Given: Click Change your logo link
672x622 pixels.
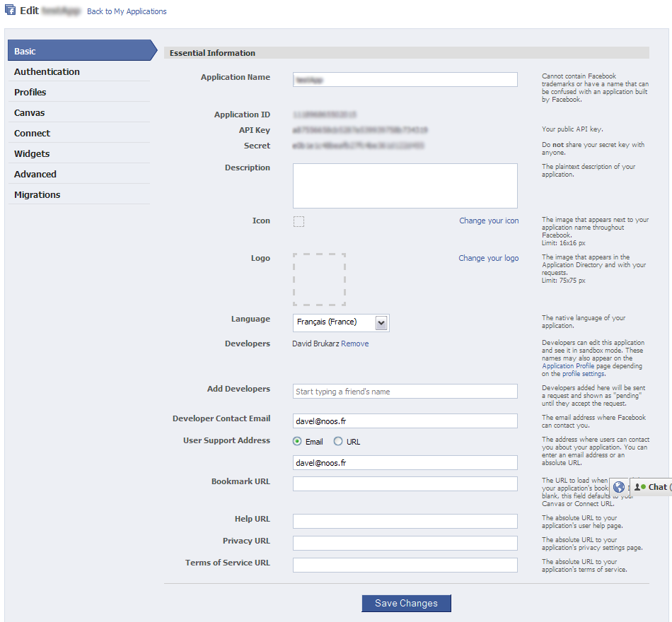Looking at the screenshot, I should click(x=489, y=258).
